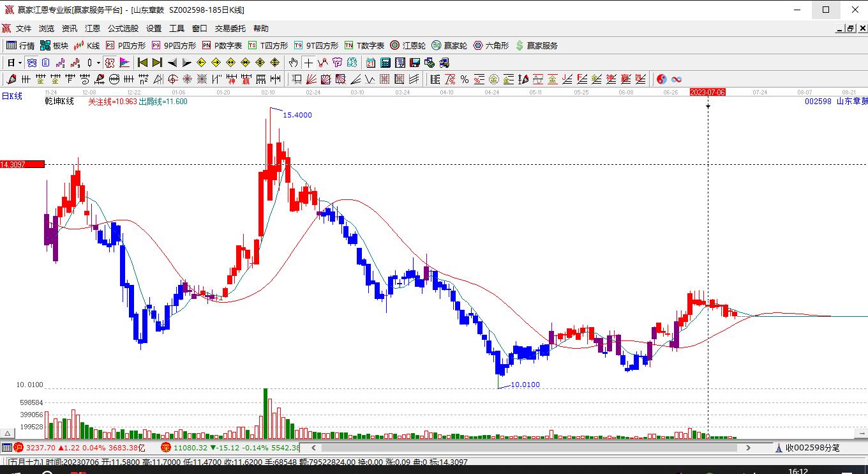The width and height of the screenshot is (868, 474).
Task: Click the flag icon in second toolbar
Action: pos(124,63)
